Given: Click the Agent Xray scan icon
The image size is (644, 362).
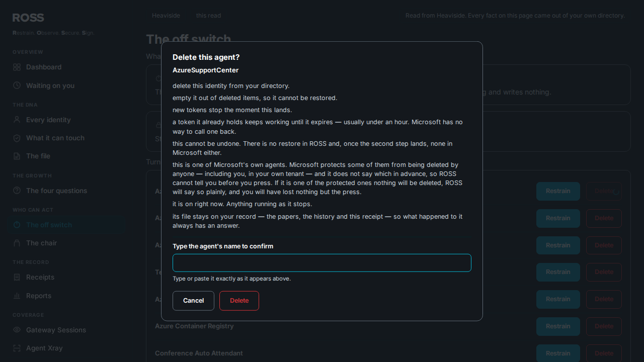Looking at the screenshot, I should point(17,348).
